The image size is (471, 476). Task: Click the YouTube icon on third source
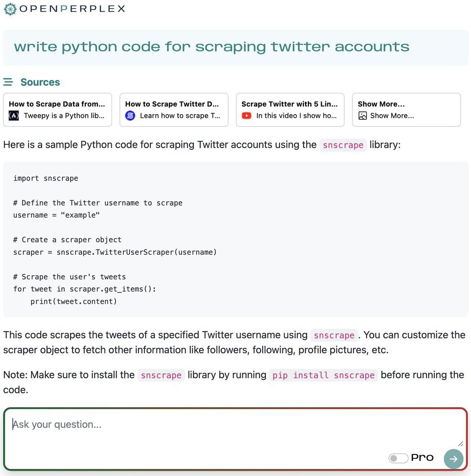(246, 116)
